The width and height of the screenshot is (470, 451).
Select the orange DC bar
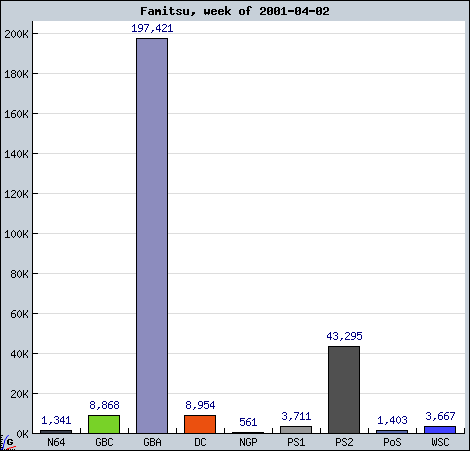click(x=200, y=424)
